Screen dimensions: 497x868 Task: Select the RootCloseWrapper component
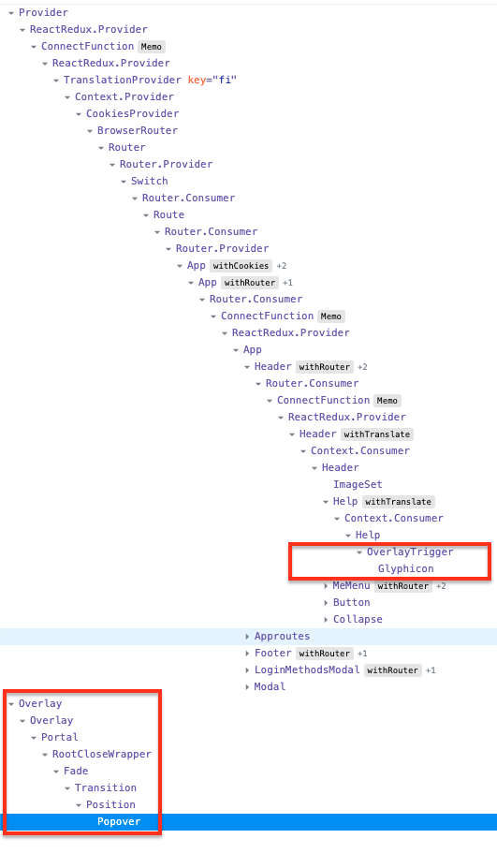click(x=102, y=754)
